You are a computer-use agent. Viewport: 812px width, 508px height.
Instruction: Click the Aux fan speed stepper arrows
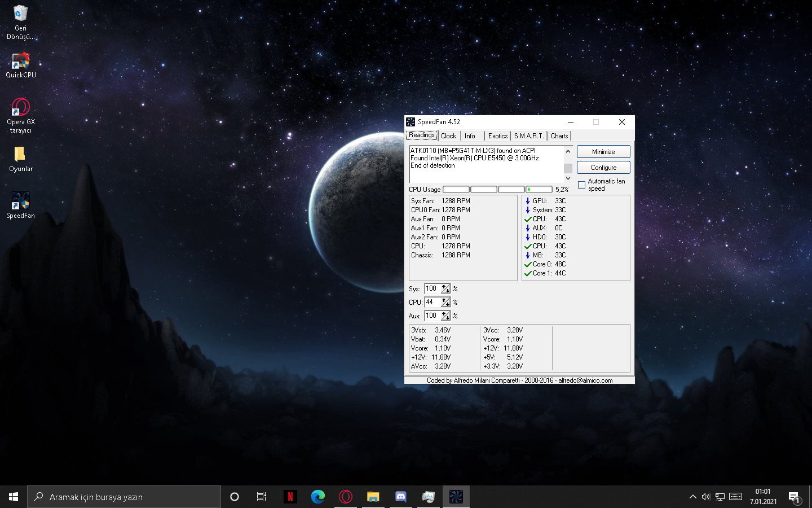[445, 316]
